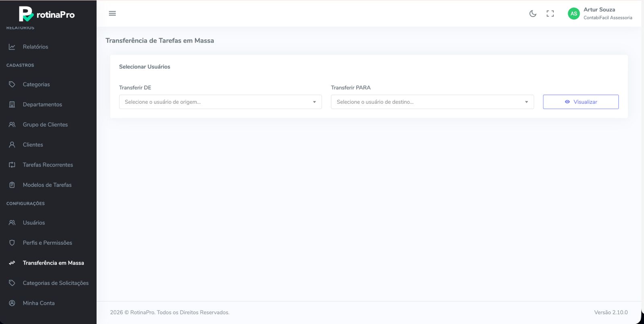The width and height of the screenshot is (644, 324).
Task: Click the Categorias tag icon
Action: click(x=12, y=85)
